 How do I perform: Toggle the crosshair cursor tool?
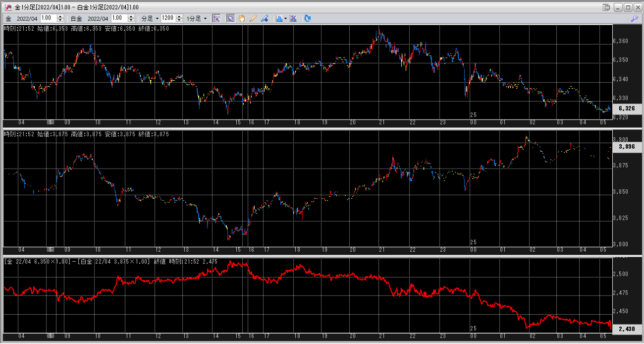[216, 18]
